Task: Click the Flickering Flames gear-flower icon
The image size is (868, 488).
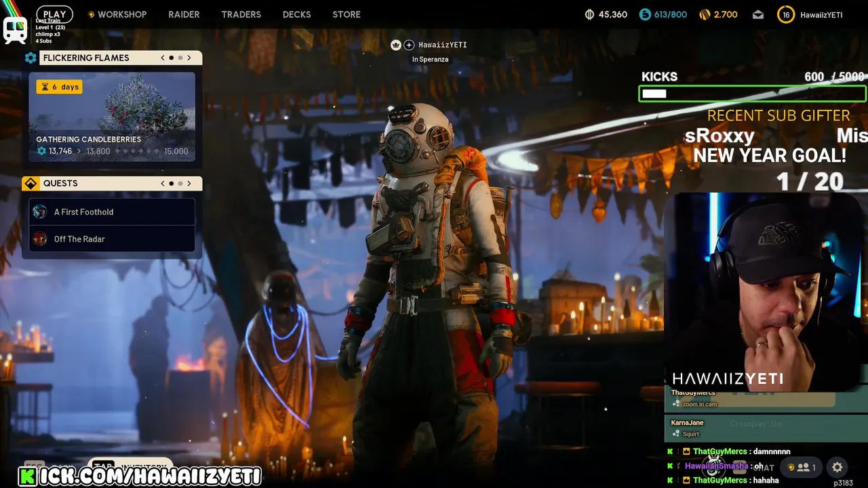Action: [x=31, y=58]
